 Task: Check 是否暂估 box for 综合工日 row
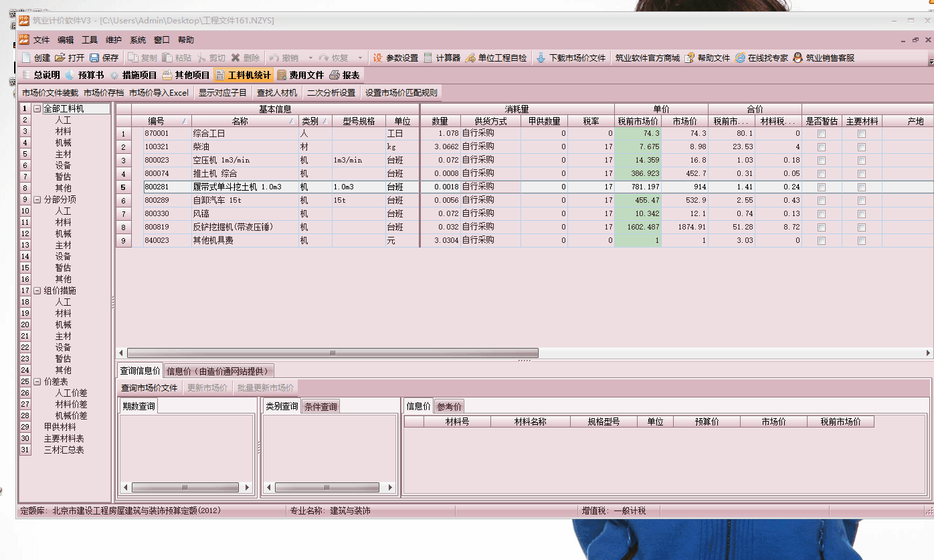[822, 134]
